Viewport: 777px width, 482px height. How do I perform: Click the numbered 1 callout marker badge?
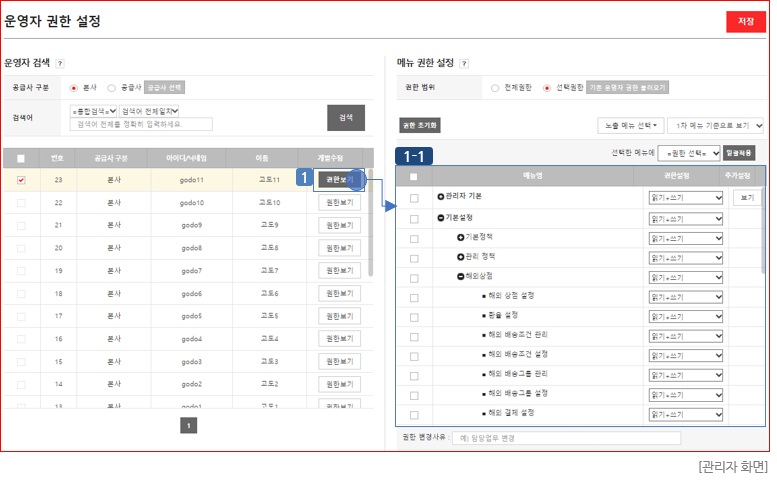(304, 177)
